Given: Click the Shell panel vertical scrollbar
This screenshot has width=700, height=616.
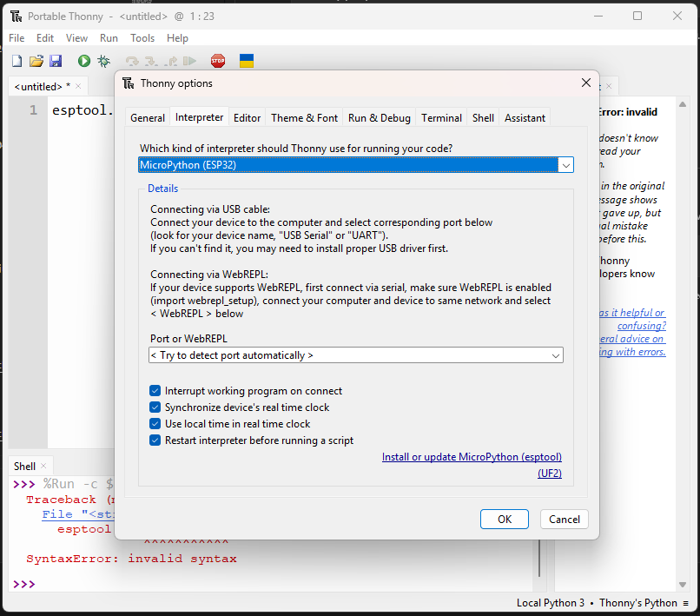Looking at the screenshot, I should [x=539, y=558].
